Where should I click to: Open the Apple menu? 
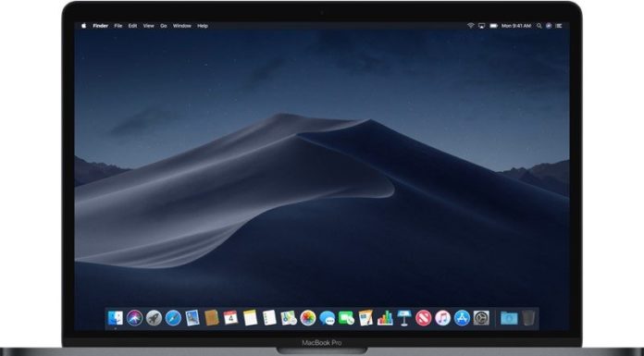click(x=84, y=26)
